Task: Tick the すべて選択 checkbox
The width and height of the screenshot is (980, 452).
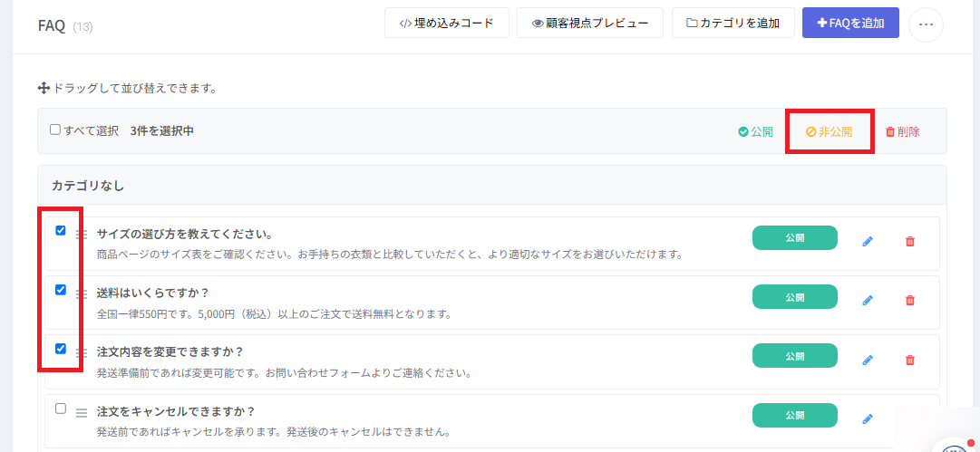Action: click(x=55, y=130)
